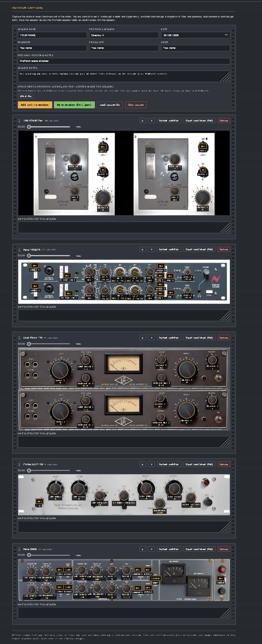Remove the Dual Mono 176 unit
Image resolution: width=262 pixels, height=644 pixels.
tap(224, 338)
